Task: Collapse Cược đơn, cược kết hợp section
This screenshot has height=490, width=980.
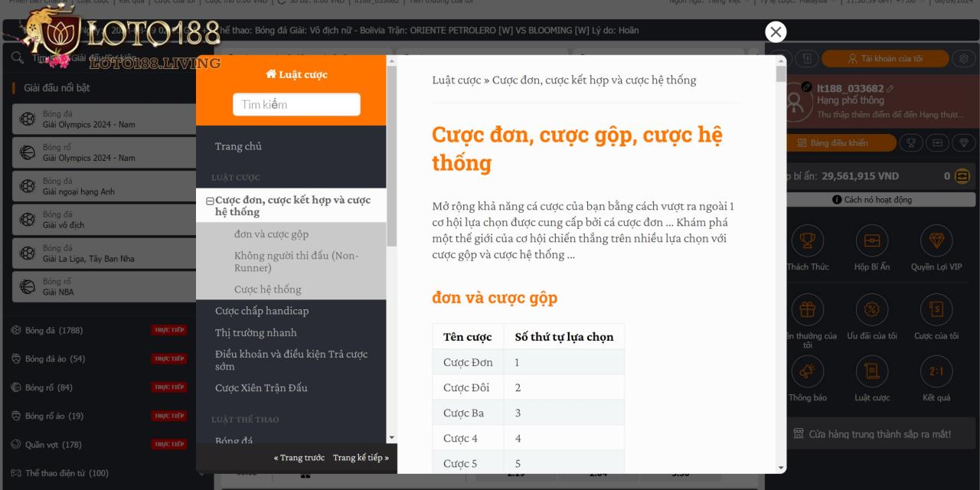Action: point(210,201)
